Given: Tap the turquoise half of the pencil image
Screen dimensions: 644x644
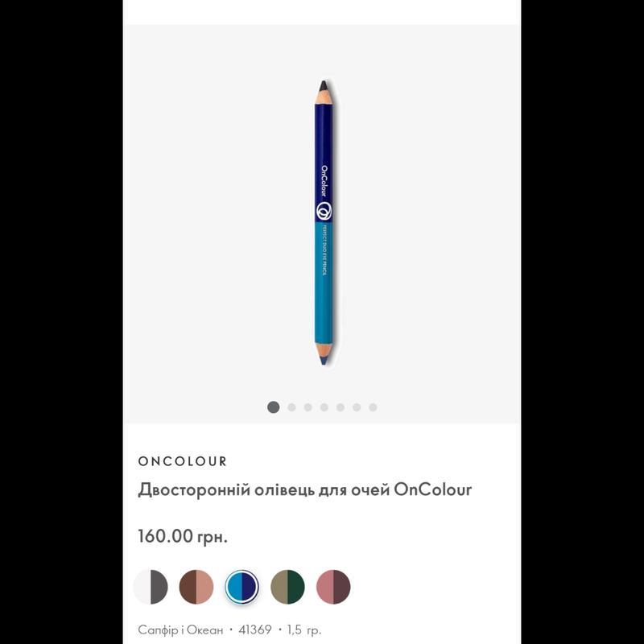Looking at the screenshot, I should pyautogui.click(x=324, y=283).
